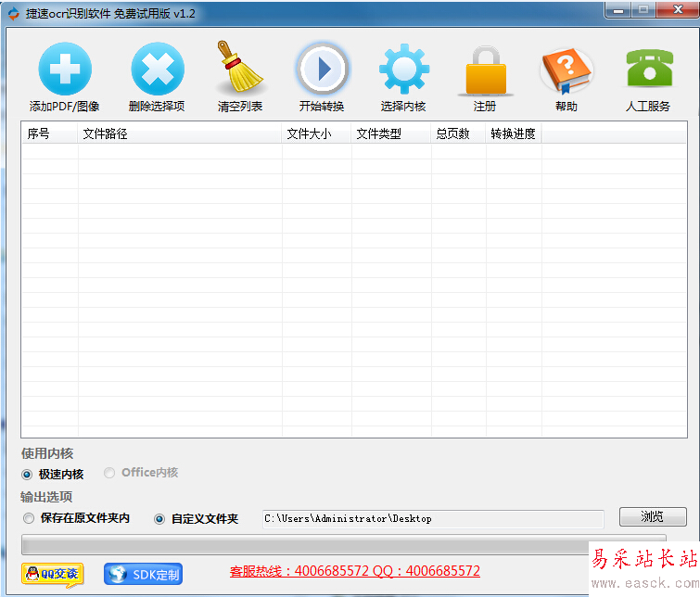Viewport: 700px width, 597px height.
Task: Open help via the question book icon
Action: (x=566, y=70)
